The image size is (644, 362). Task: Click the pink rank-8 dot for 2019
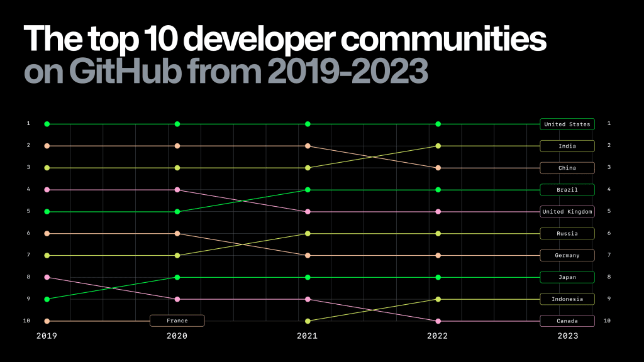[47, 277]
